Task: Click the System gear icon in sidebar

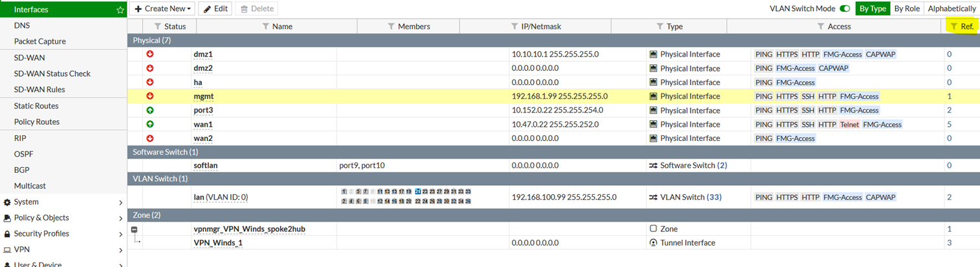Action: point(7,202)
